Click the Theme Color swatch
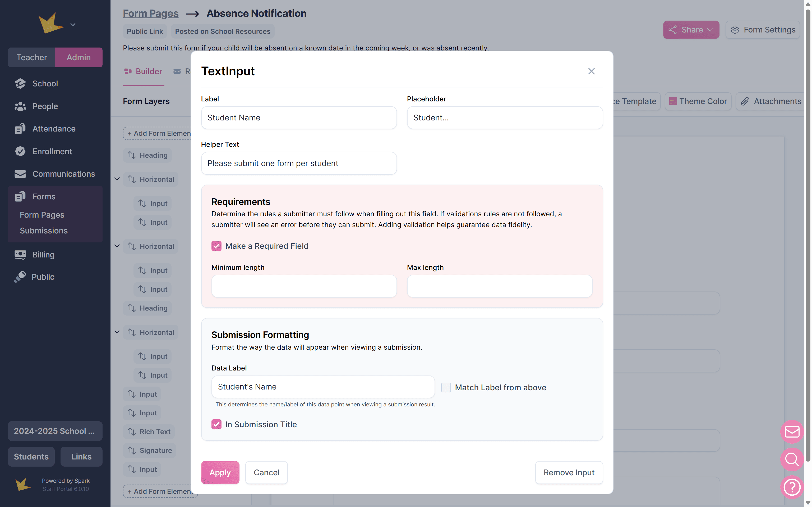 coord(673,101)
